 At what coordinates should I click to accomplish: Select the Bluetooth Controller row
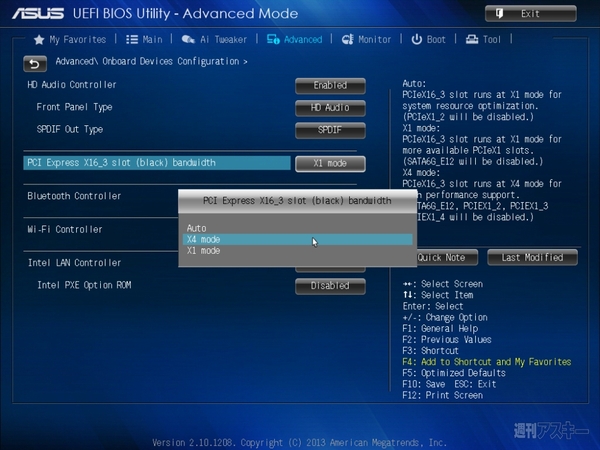point(74,196)
